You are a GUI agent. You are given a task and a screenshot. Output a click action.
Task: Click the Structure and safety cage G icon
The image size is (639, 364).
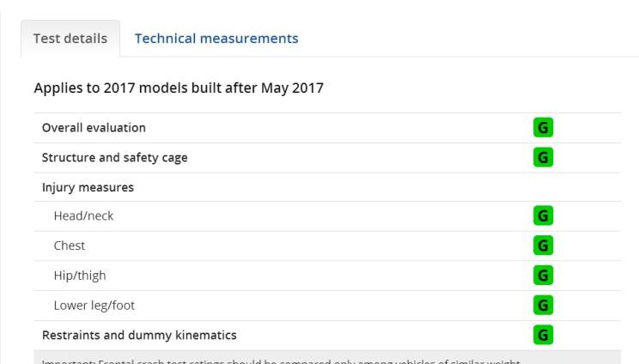(543, 157)
